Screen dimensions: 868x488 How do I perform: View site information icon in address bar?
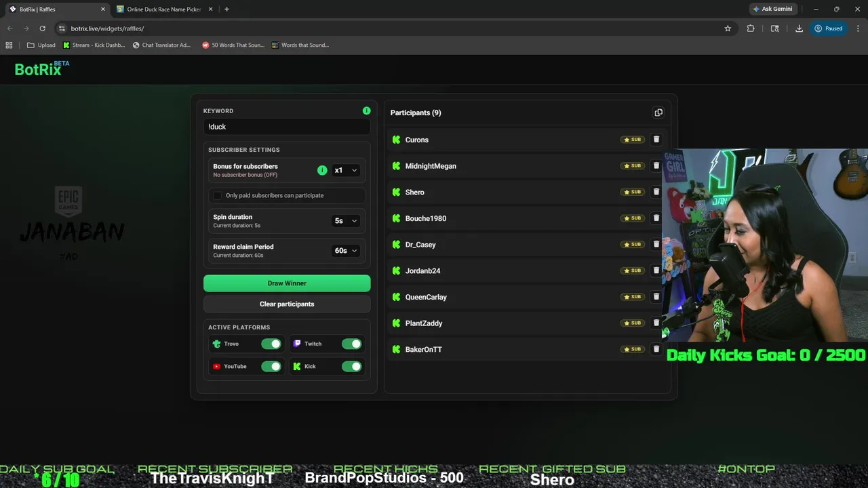[x=62, y=28]
